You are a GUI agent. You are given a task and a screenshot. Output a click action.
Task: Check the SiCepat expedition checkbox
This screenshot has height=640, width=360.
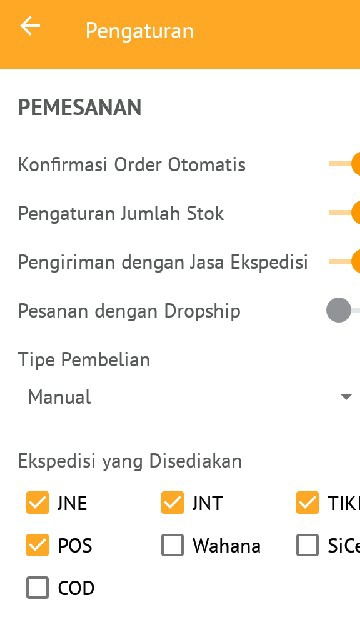pyautogui.click(x=307, y=545)
